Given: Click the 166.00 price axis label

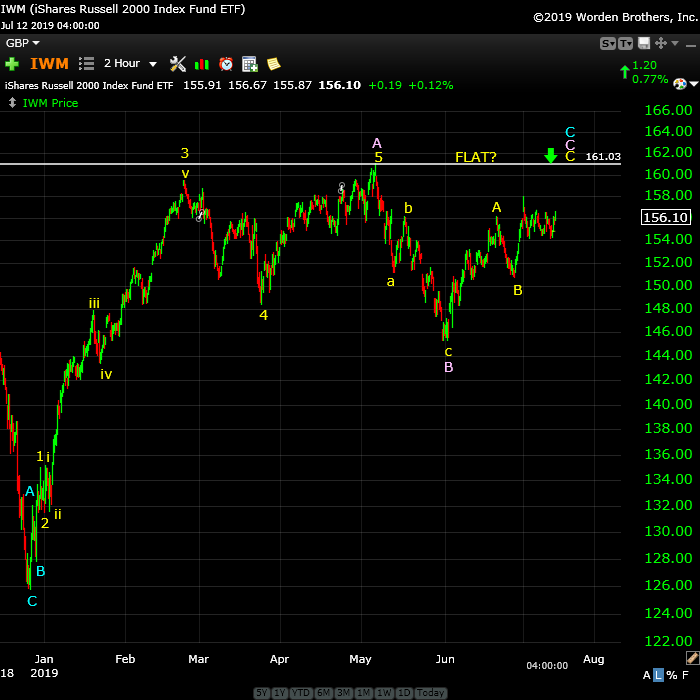Looking at the screenshot, I should click(x=668, y=110).
